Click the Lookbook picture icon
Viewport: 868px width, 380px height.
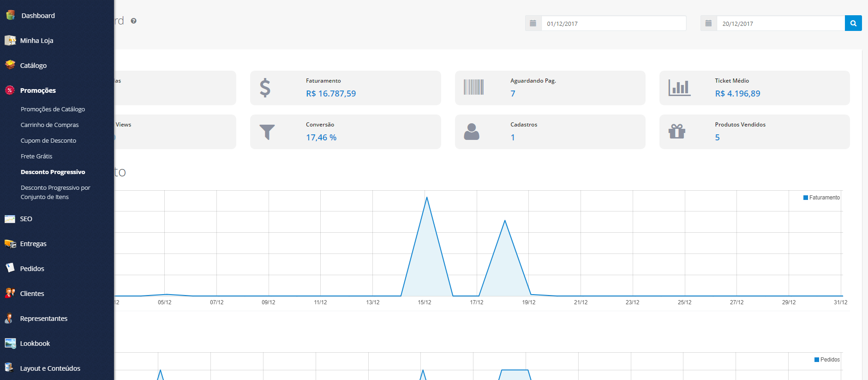coord(10,343)
